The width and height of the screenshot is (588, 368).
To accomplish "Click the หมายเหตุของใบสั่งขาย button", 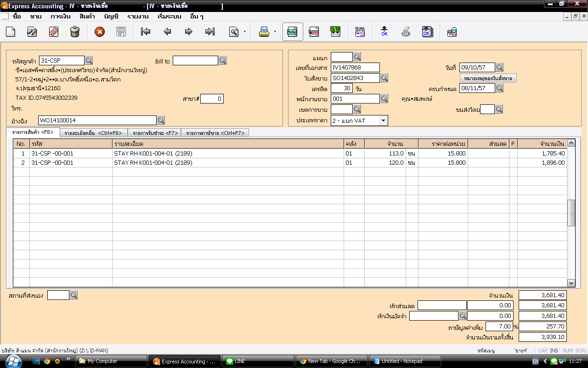I will [x=488, y=78].
